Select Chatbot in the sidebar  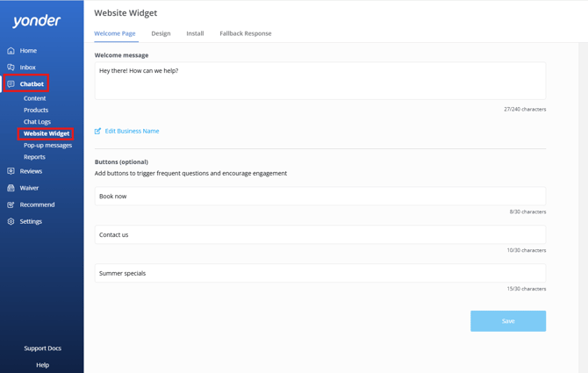click(32, 84)
